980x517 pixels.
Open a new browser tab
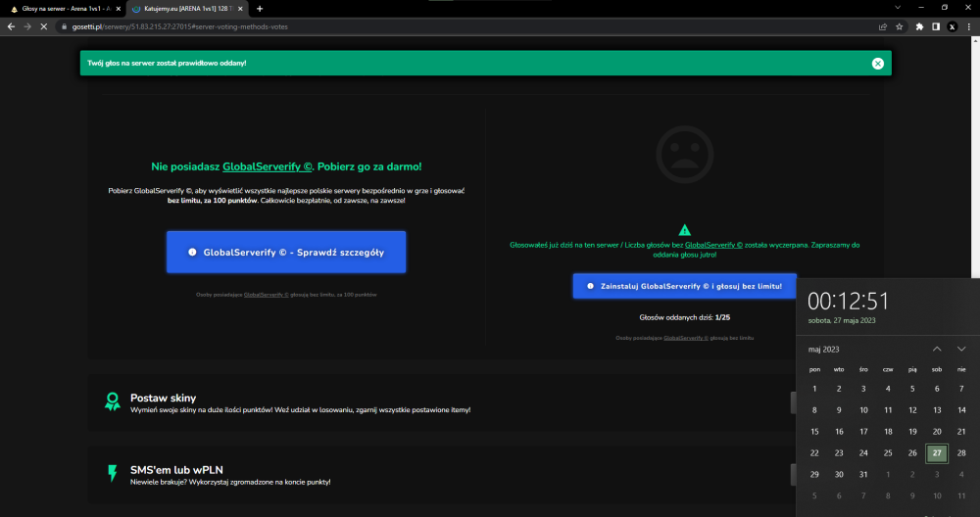click(x=260, y=9)
